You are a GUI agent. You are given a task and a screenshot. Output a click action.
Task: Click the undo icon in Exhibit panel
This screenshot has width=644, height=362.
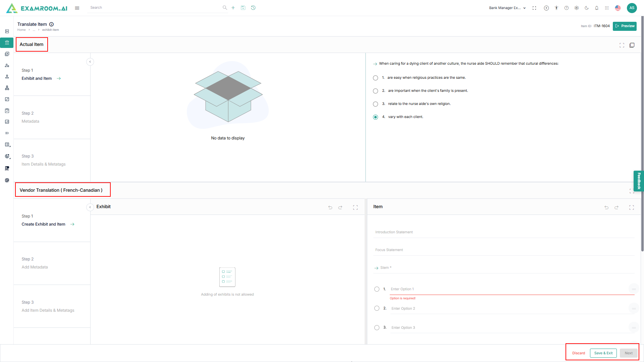[x=330, y=207]
